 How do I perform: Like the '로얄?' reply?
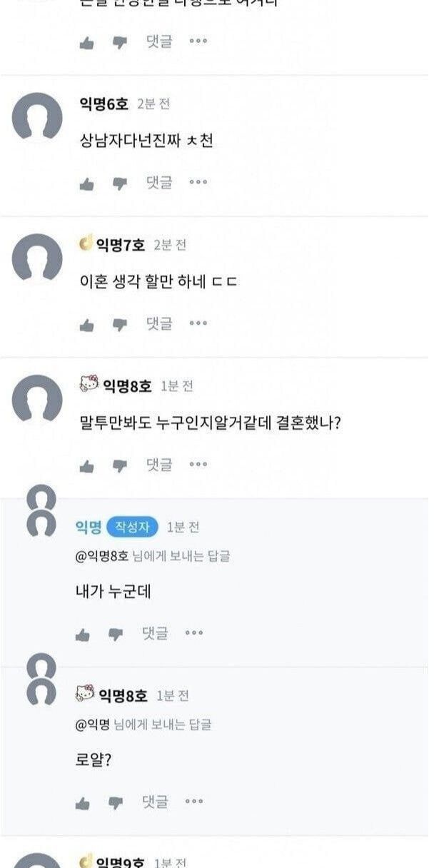pyautogui.click(x=83, y=804)
